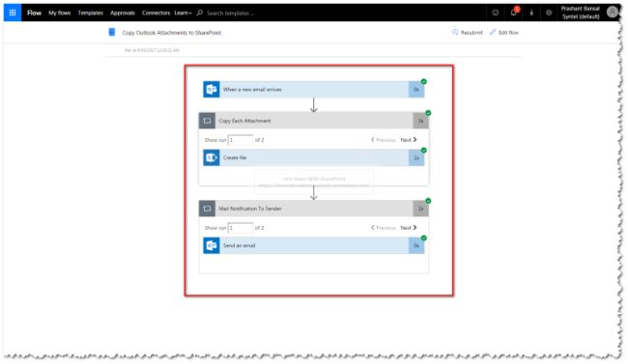Open Prashant Bansal account menu
The width and height of the screenshot is (628, 364).
tap(580, 13)
